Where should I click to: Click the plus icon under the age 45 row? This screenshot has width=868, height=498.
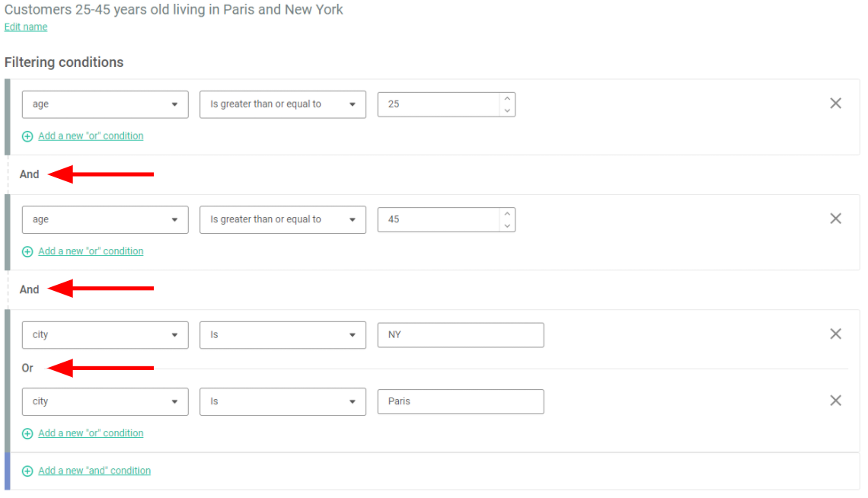27,251
